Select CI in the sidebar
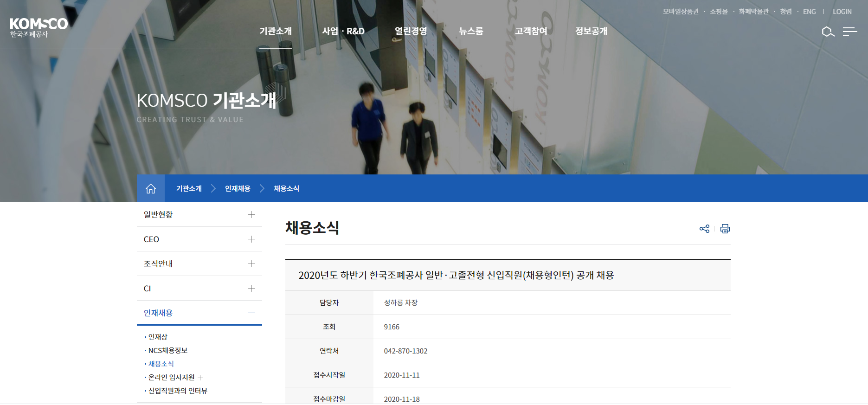 pyautogui.click(x=147, y=289)
